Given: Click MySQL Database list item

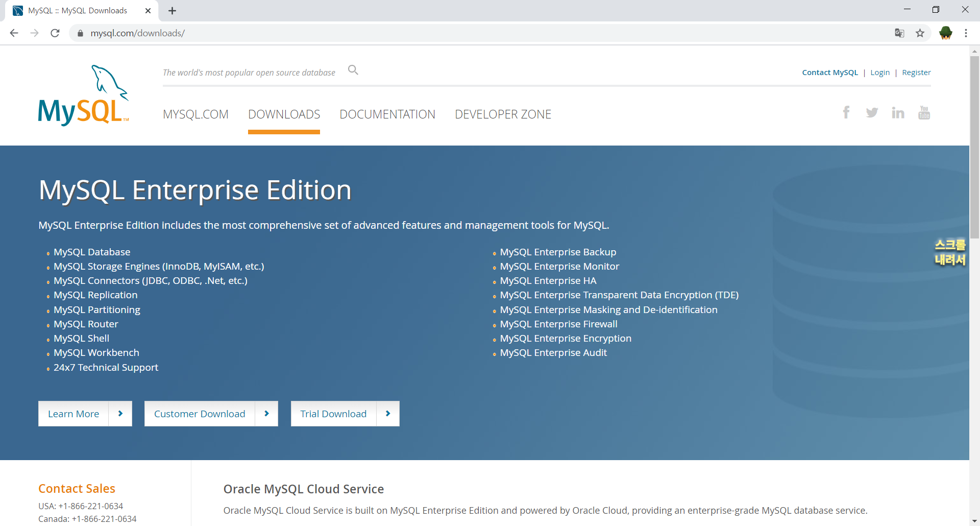Looking at the screenshot, I should [x=92, y=252].
